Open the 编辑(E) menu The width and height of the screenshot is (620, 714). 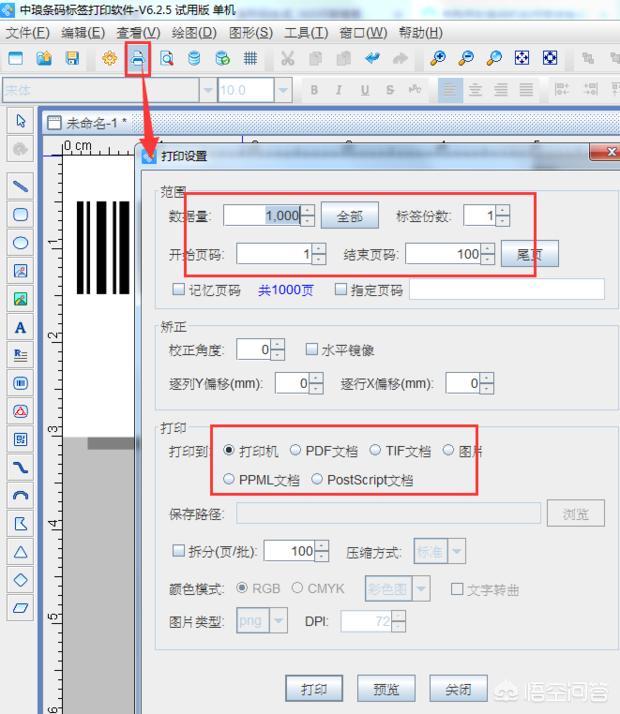tap(83, 33)
